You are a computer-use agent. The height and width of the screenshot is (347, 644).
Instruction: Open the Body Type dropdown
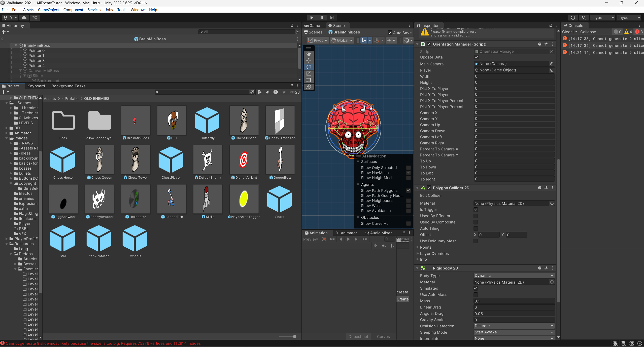coord(514,276)
